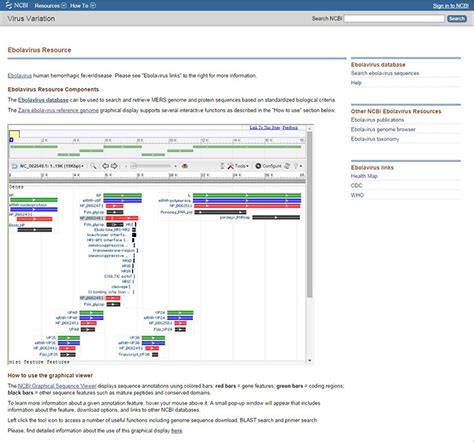Open the help question-mark dropdown
The height and width of the screenshot is (442, 474).
click(298, 166)
